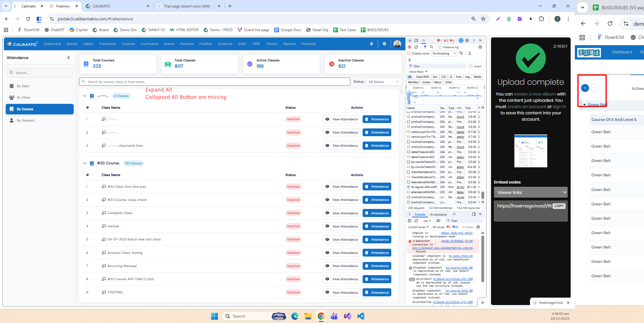
Task: Bookmark this page with the star icon
Action: [483, 19]
